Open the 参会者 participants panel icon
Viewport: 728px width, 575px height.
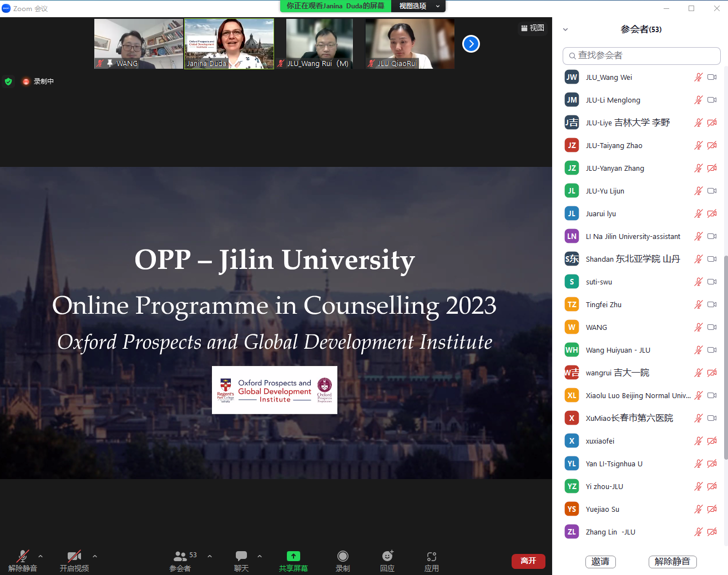180,556
